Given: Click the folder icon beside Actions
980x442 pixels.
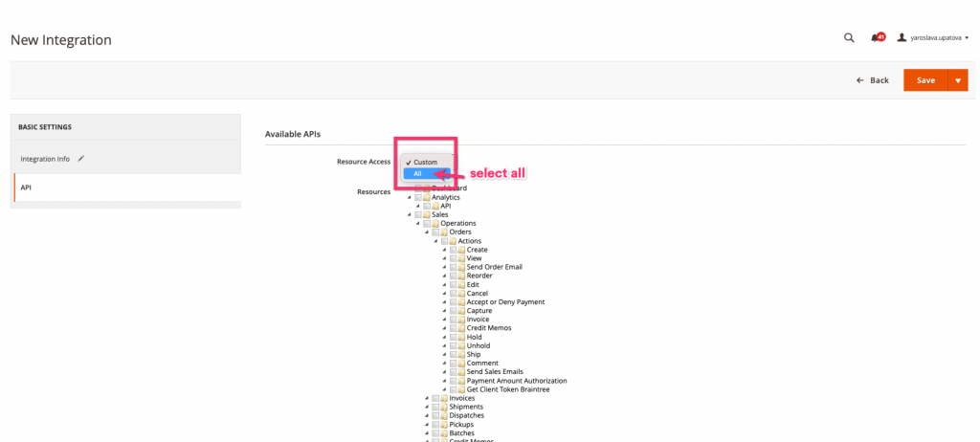Looking at the screenshot, I should click(x=453, y=241).
